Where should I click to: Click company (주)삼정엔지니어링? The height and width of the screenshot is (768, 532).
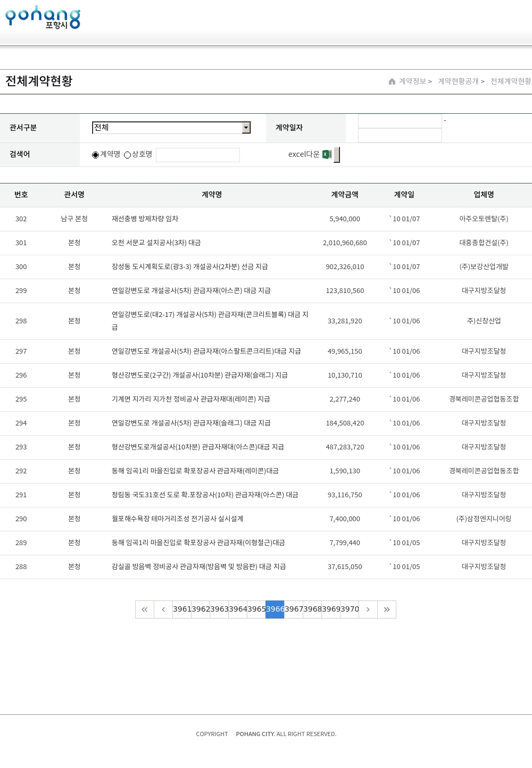tap(484, 519)
